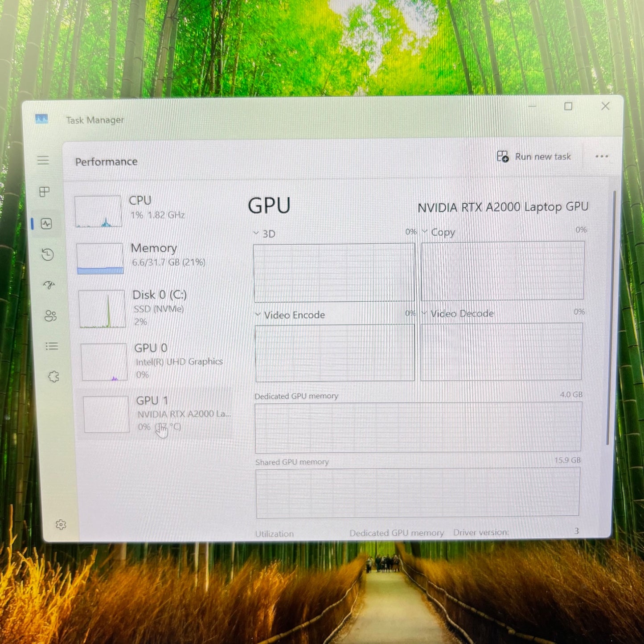
Task: Open the Startup apps icon
Action: [49, 285]
